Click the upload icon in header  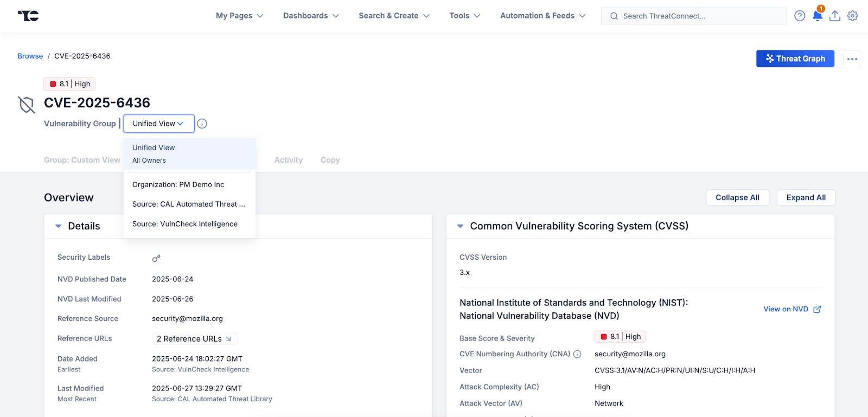[835, 16]
